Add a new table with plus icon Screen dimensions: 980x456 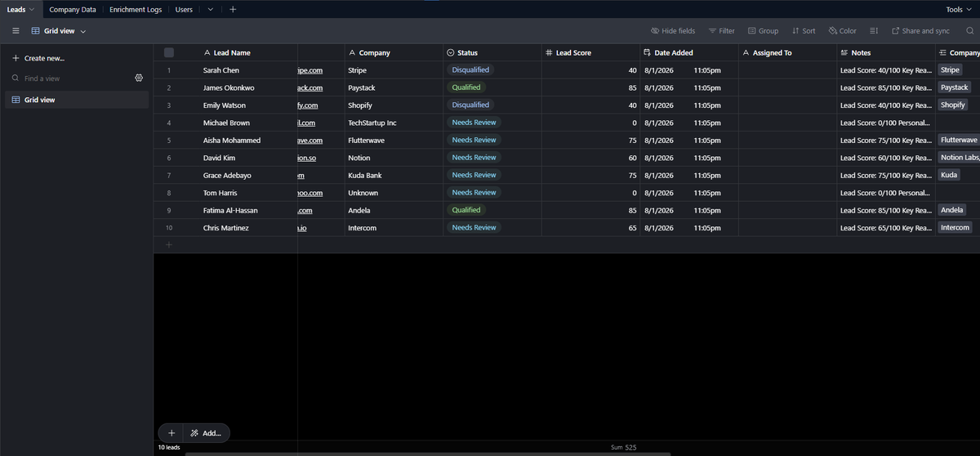[233, 9]
